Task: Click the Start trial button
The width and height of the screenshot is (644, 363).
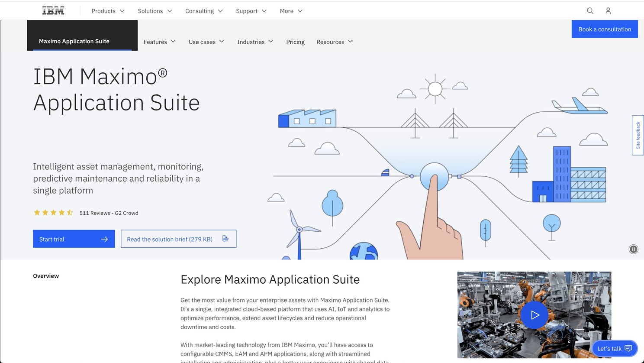Action: (x=74, y=239)
